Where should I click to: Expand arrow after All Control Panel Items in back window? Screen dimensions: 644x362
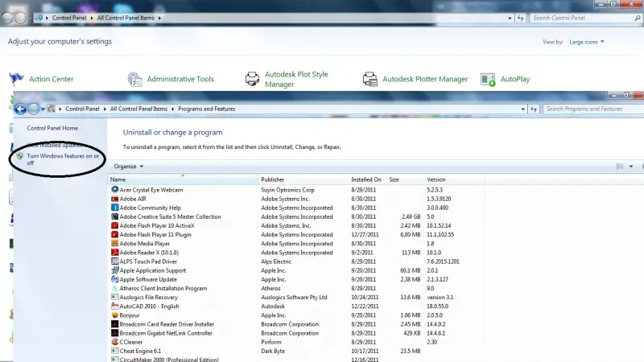click(x=159, y=18)
